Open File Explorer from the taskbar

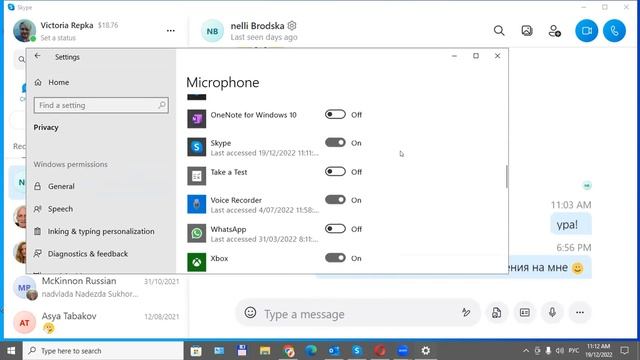click(265, 351)
